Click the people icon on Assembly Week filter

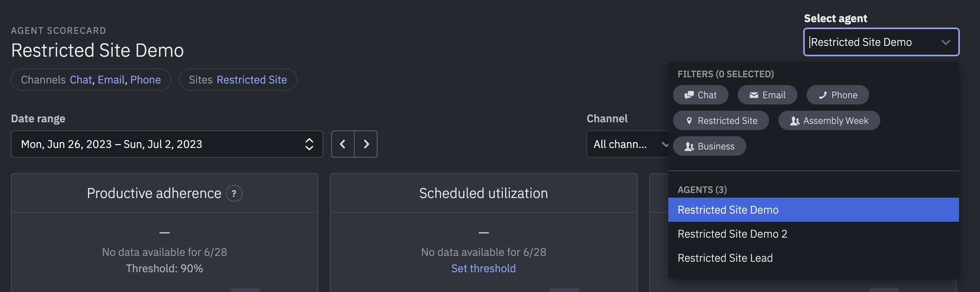pyautogui.click(x=795, y=121)
